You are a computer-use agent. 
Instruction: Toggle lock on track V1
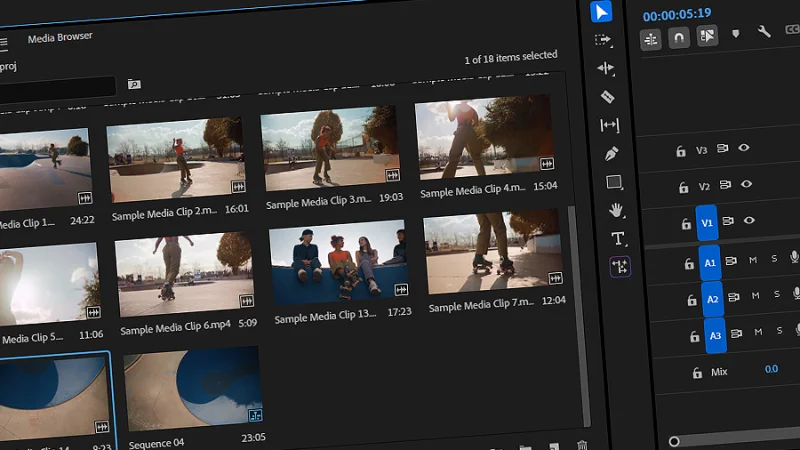click(686, 224)
